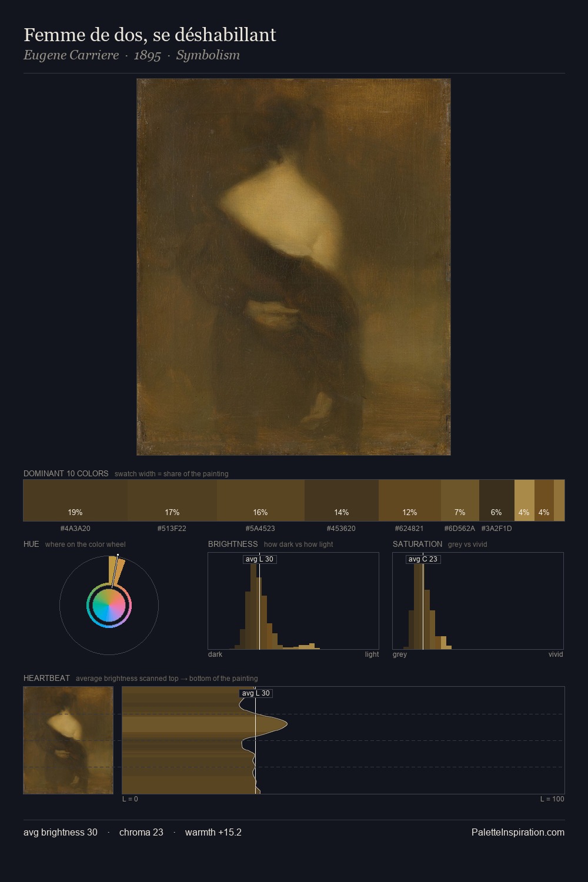
Task: Click the heartbeat brightness scan chart
Action: coord(343,740)
